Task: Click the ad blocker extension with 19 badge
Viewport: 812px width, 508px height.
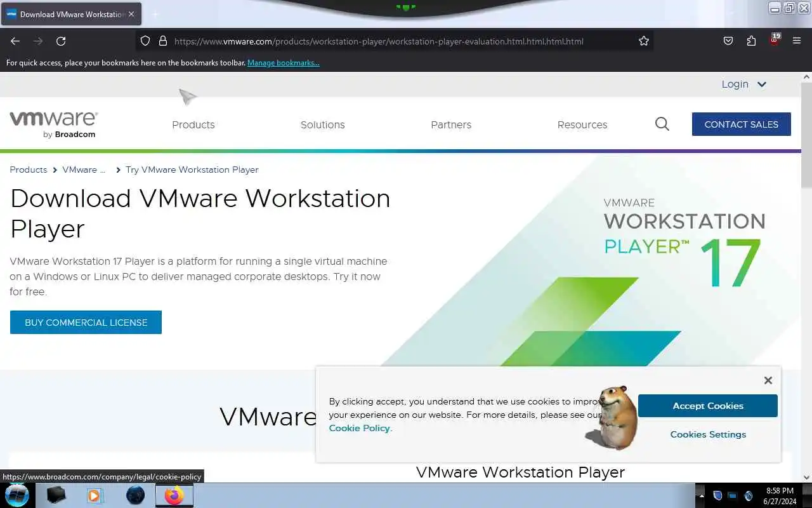Action: [x=775, y=40]
